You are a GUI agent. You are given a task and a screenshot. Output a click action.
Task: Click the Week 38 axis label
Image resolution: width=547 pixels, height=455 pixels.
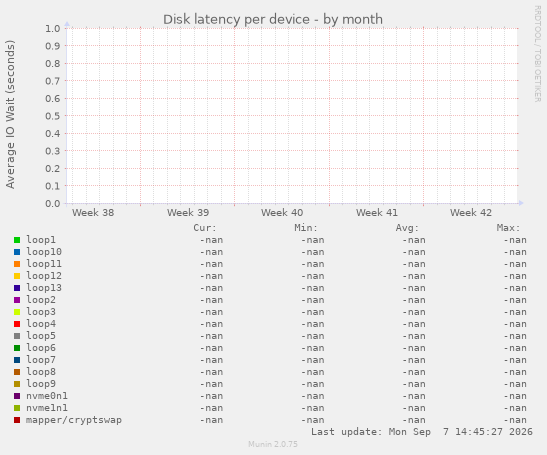(x=93, y=212)
